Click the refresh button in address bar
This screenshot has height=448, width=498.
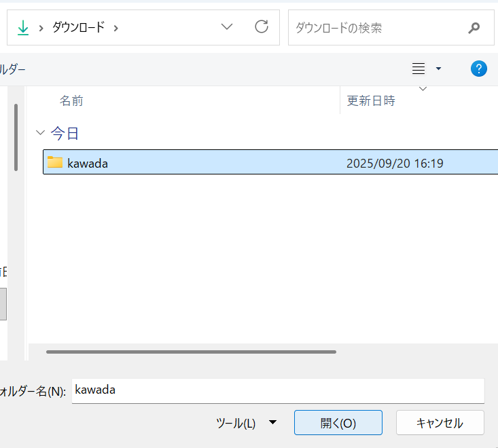pos(261,27)
